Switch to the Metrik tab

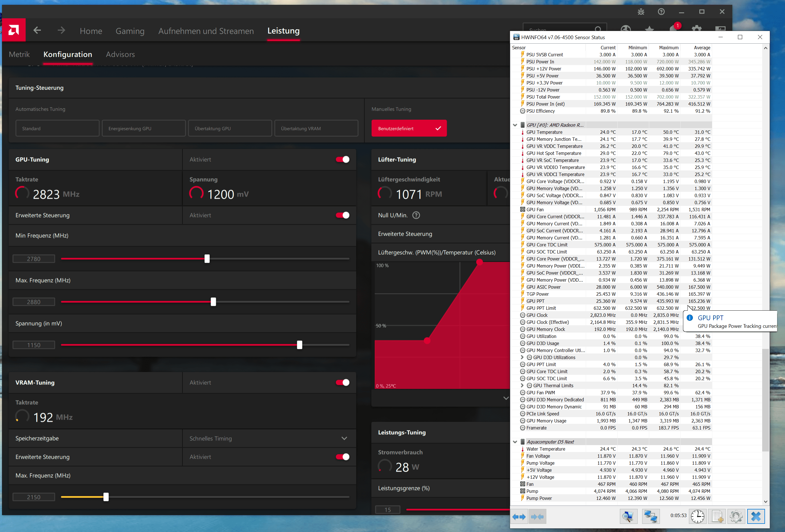click(x=19, y=54)
